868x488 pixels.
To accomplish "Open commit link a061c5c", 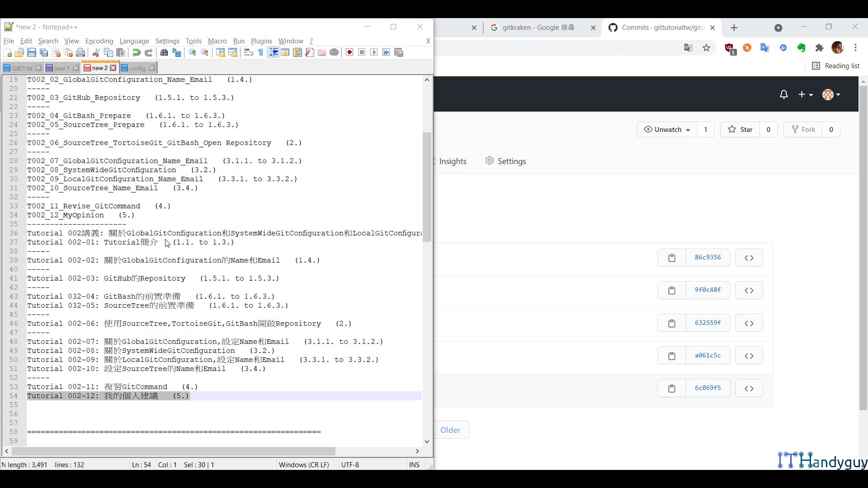I will (x=708, y=356).
